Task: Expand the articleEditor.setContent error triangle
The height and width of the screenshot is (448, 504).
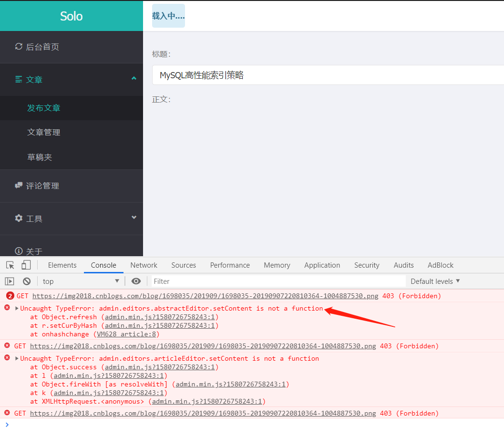Action: [x=17, y=358]
